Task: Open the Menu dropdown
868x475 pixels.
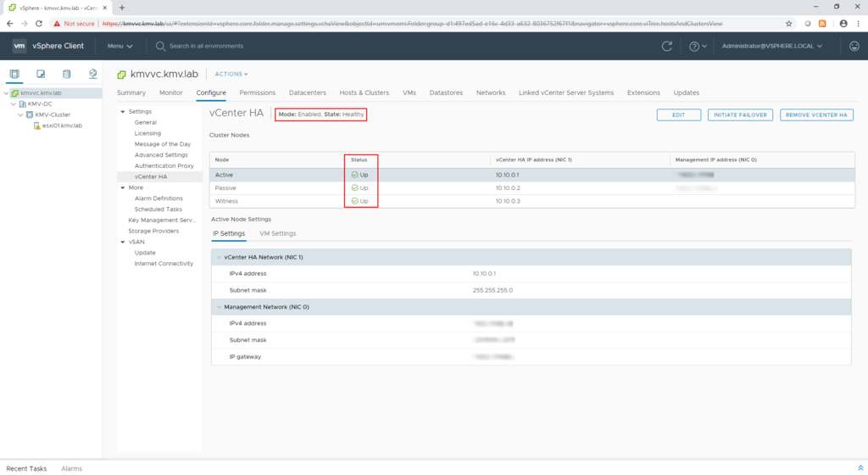Action: [x=120, y=46]
